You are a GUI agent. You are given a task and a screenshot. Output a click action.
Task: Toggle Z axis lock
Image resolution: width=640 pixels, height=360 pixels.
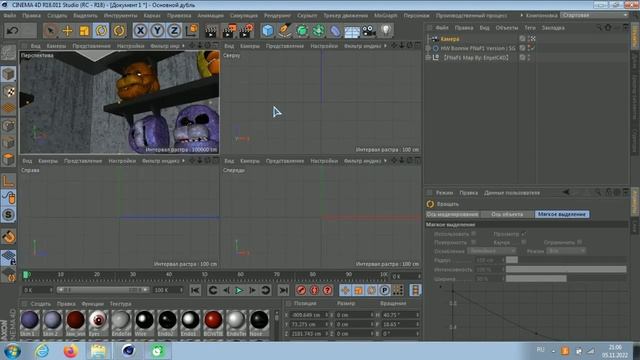174,31
